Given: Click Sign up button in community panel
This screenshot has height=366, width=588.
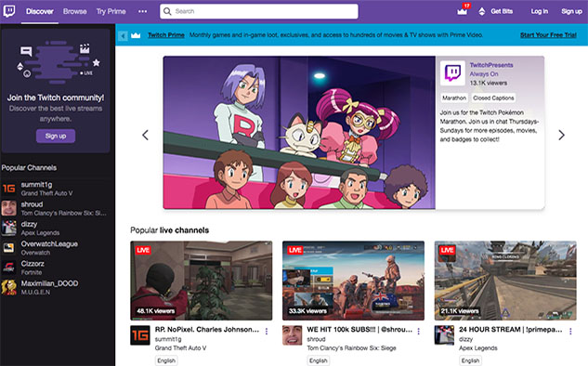Looking at the screenshot, I should click(x=56, y=136).
